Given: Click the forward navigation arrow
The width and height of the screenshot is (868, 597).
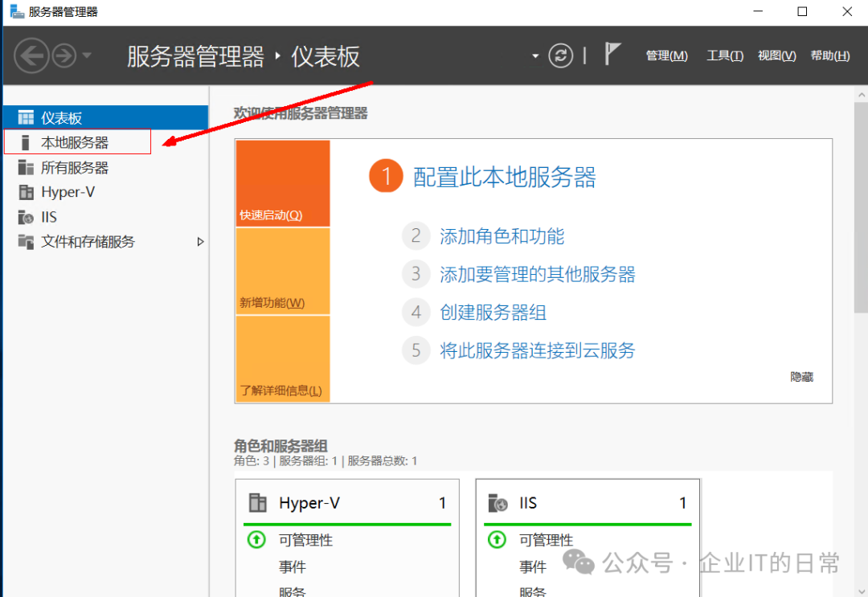Looking at the screenshot, I should tap(64, 55).
